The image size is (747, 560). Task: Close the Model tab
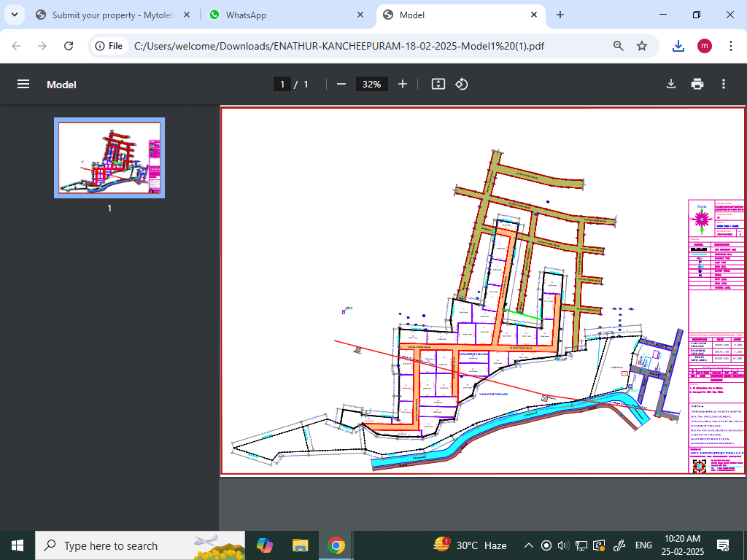coord(534,15)
